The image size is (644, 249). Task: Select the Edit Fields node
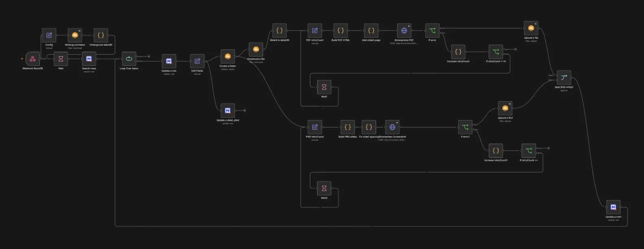click(197, 61)
